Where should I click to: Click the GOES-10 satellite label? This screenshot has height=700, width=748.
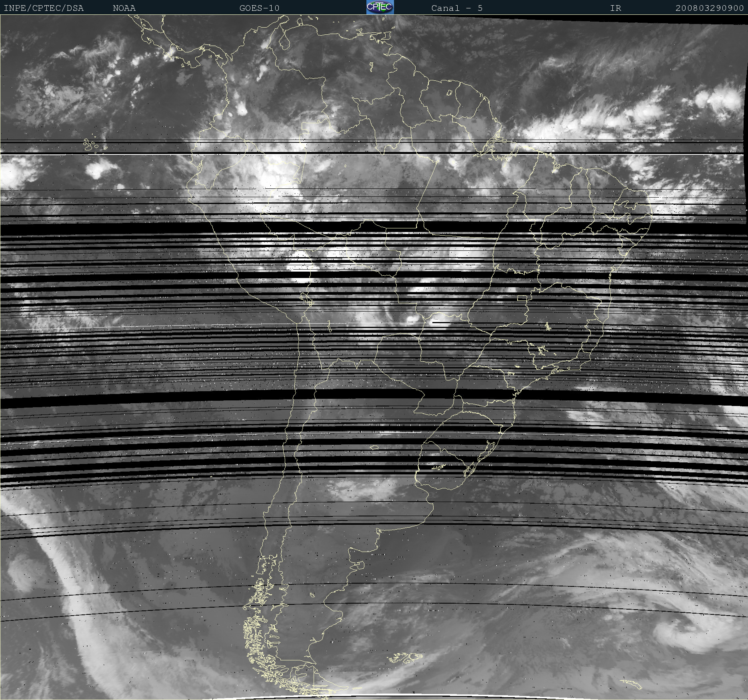click(x=259, y=8)
